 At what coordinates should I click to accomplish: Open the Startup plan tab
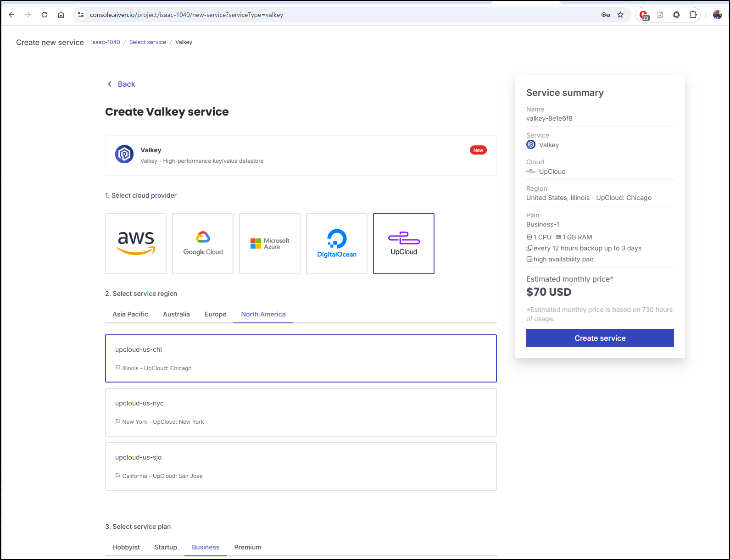pyautogui.click(x=166, y=547)
